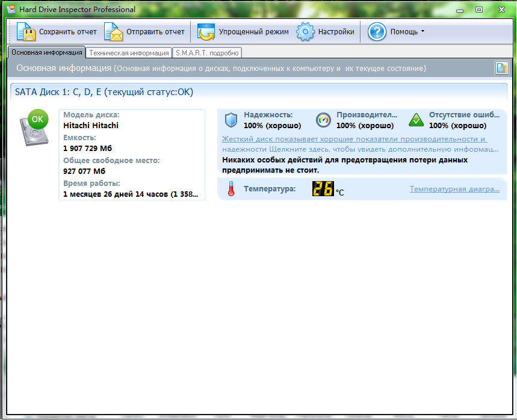Open the Температурная диаграмма link

pyautogui.click(x=454, y=189)
